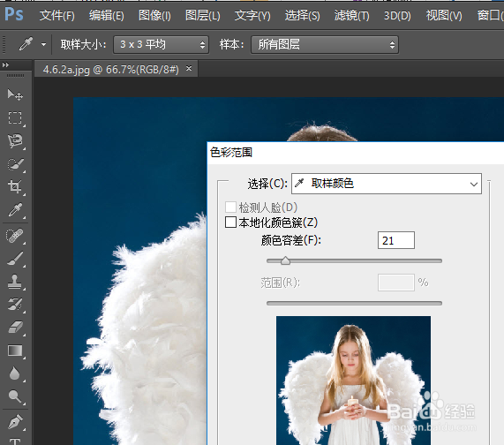Select the Quick Selection tool
This screenshot has width=504, height=445.
(x=15, y=164)
